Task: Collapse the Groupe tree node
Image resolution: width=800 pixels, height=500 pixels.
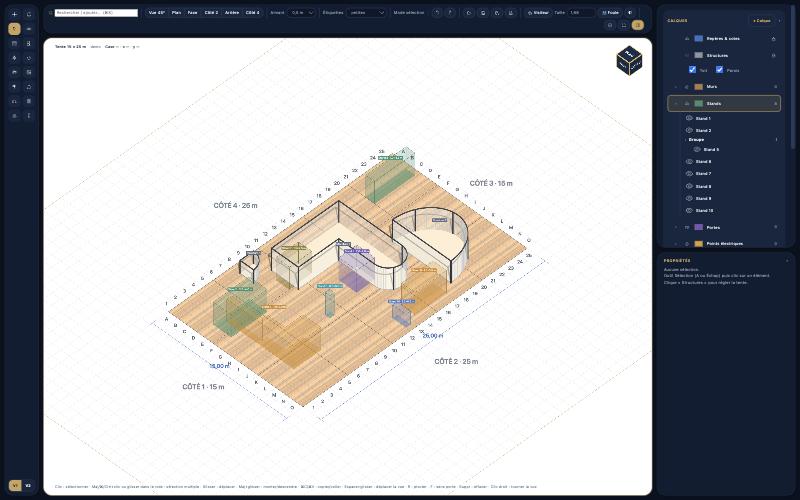Action: [x=685, y=140]
